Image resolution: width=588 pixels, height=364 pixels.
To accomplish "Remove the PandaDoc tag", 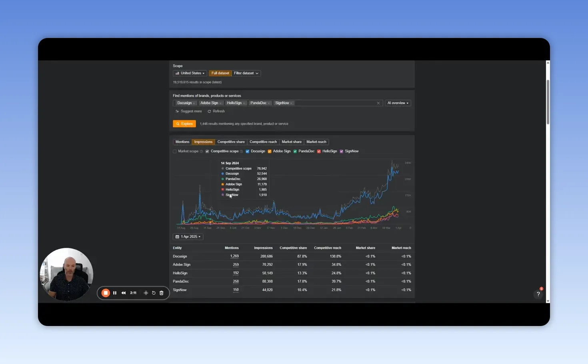I will coord(269,103).
